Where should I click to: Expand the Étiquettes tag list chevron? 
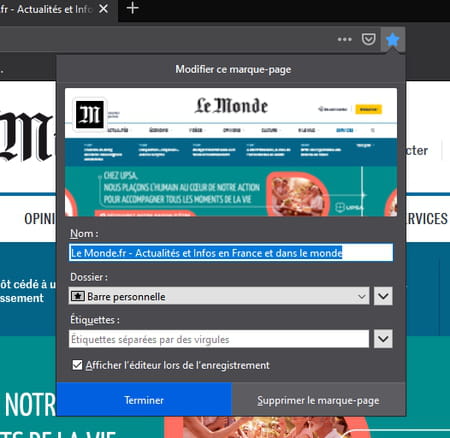tap(383, 339)
